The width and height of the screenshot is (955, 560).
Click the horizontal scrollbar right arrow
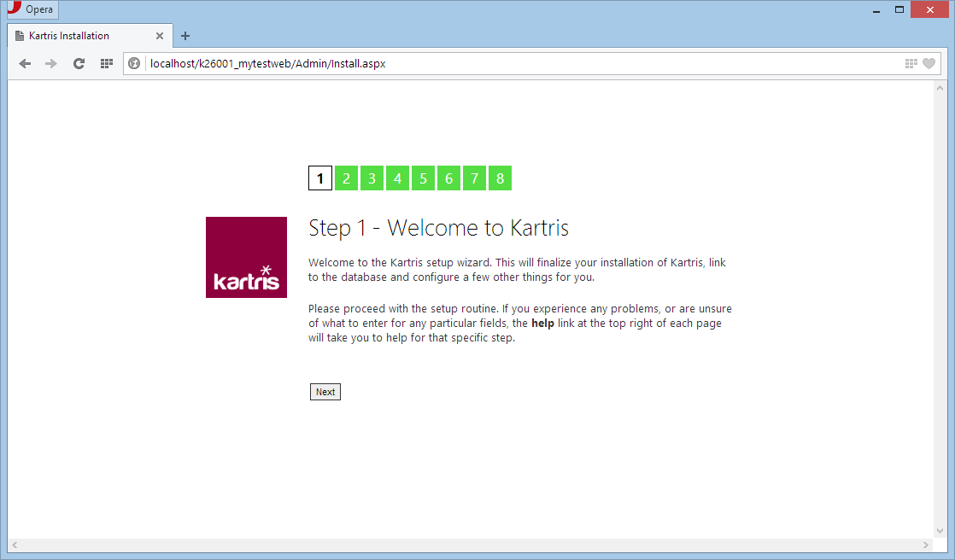(926, 545)
